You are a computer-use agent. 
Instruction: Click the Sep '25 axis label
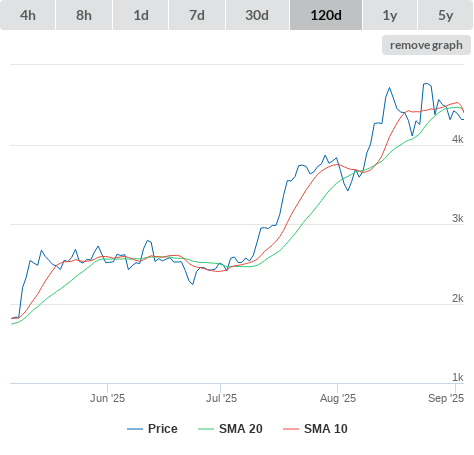(446, 398)
